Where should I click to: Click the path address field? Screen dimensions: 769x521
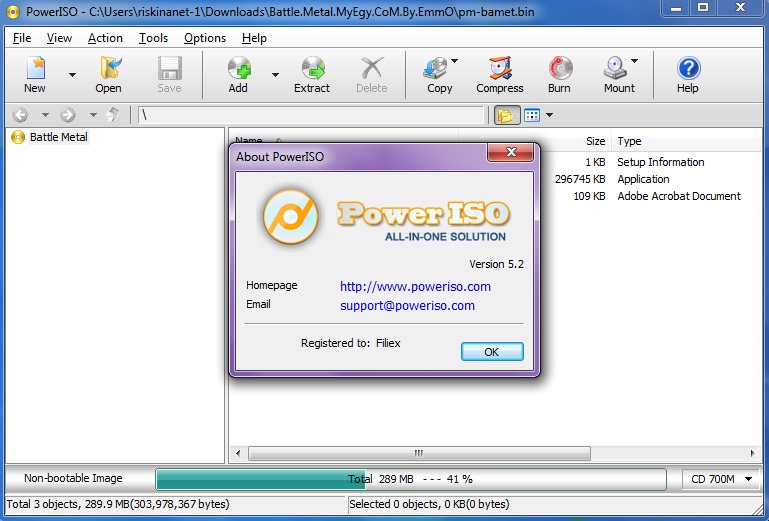tap(311, 115)
